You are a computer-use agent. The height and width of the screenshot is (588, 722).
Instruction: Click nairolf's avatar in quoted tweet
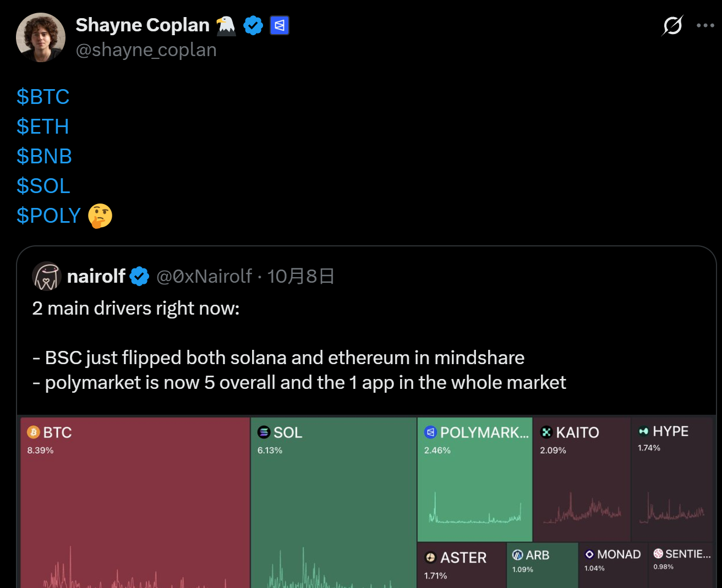46,276
